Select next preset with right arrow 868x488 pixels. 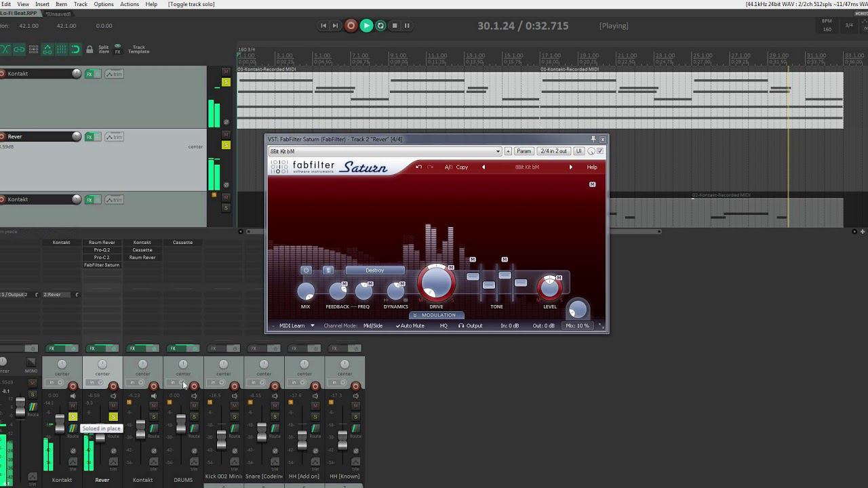[x=570, y=167]
